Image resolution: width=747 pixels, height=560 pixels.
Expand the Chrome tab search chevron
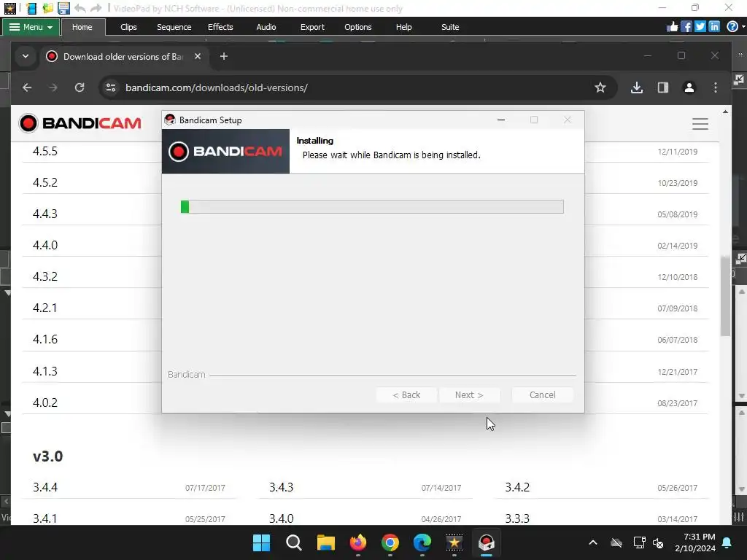pyautogui.click(x=26, y=56)
